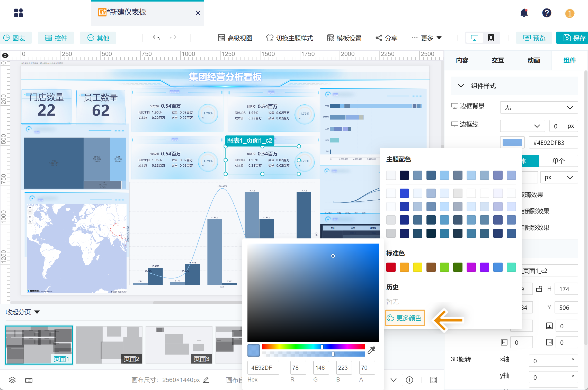Viewport: 588px width, 390px height.
Task: Click the undo arrow icon
Action: [156, 38]
